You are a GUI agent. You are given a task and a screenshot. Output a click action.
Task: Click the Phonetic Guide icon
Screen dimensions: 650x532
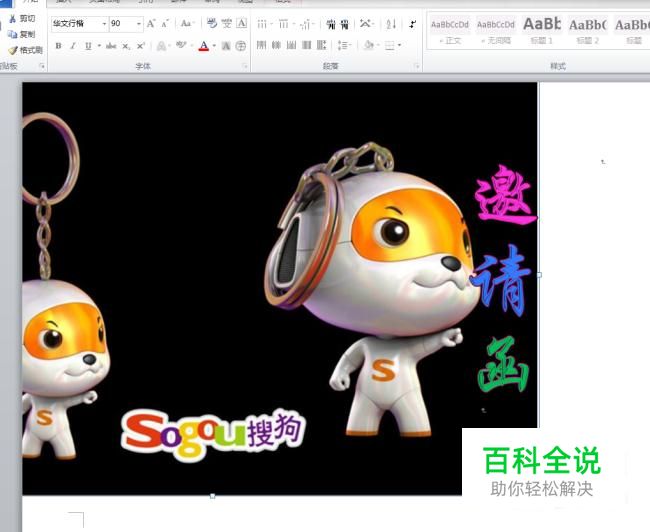[x=226, y=24]
